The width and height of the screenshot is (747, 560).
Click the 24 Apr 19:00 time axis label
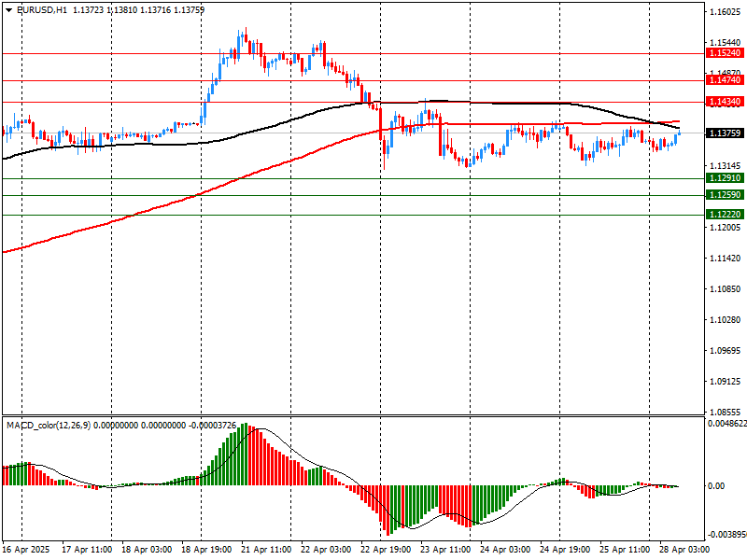565,550
